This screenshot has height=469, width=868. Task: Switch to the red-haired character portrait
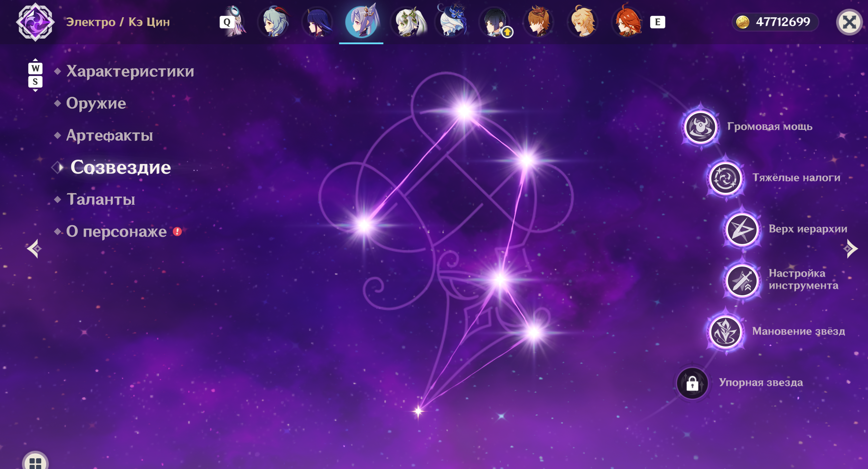click(x=627, y=21)
